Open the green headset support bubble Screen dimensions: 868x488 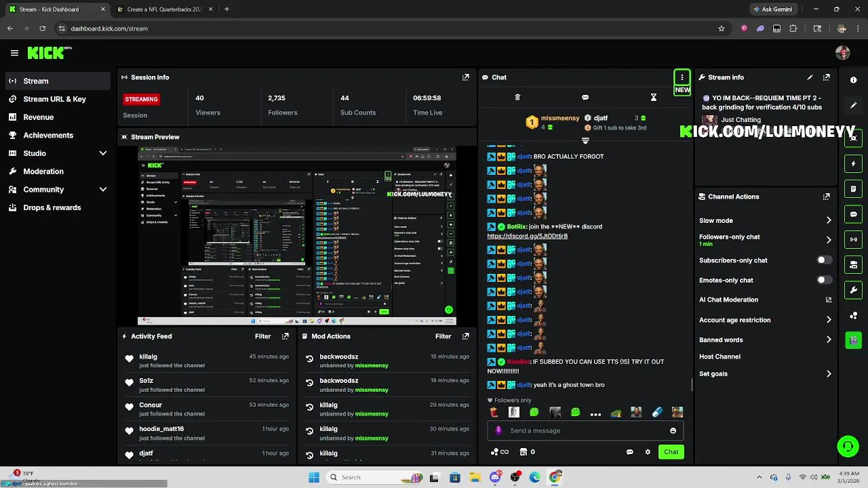point(848,446)
